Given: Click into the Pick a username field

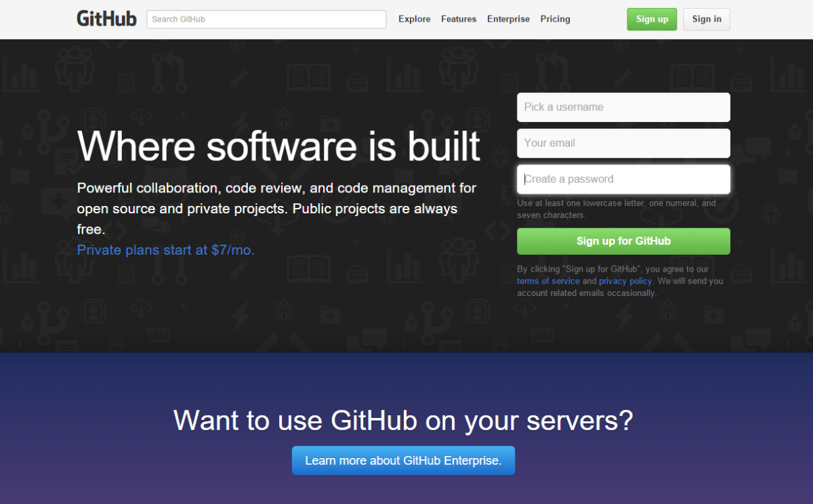Looking at the screenshot, I should pyautogui.click(x=623, y=107).
